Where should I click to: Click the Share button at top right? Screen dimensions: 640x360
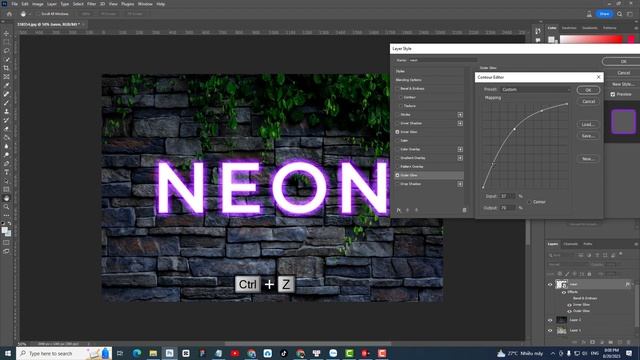604,14
